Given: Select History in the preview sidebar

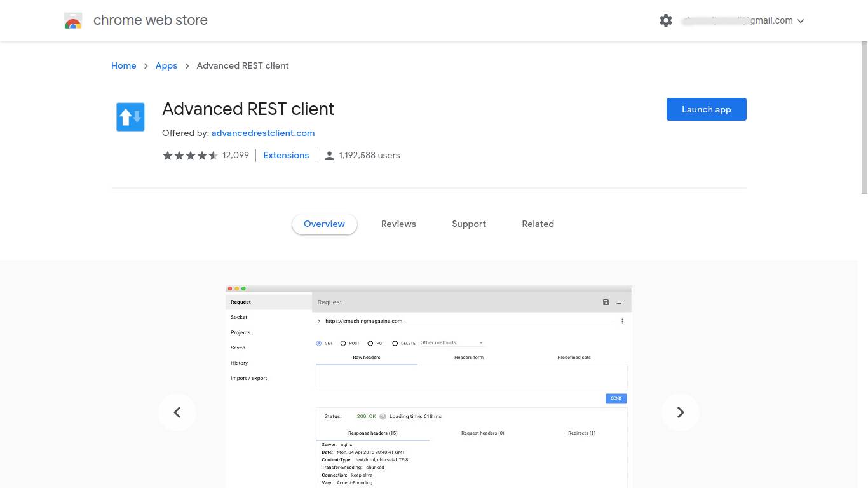Looking at the screenshot, I should coord(240,363).
